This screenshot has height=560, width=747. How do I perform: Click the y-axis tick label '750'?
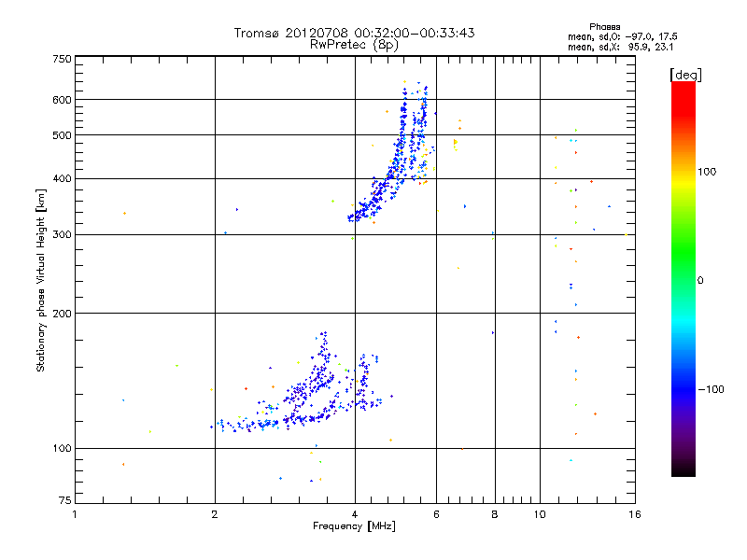62,59
